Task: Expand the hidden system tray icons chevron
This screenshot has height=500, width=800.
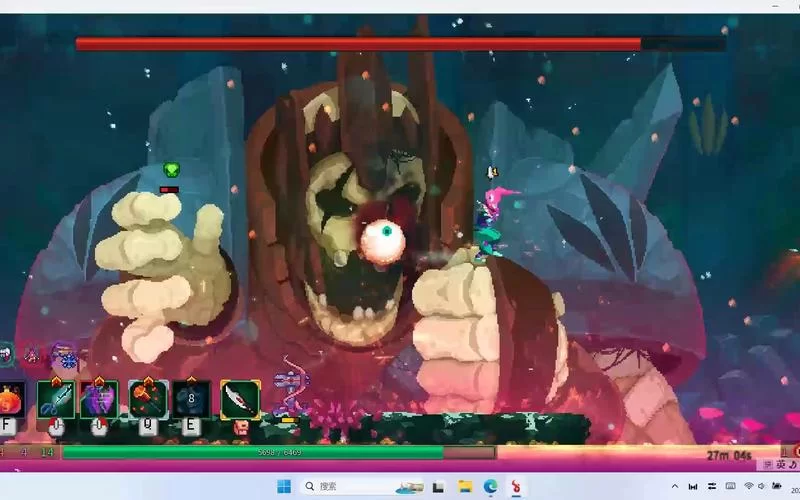Action: (674, 487)
